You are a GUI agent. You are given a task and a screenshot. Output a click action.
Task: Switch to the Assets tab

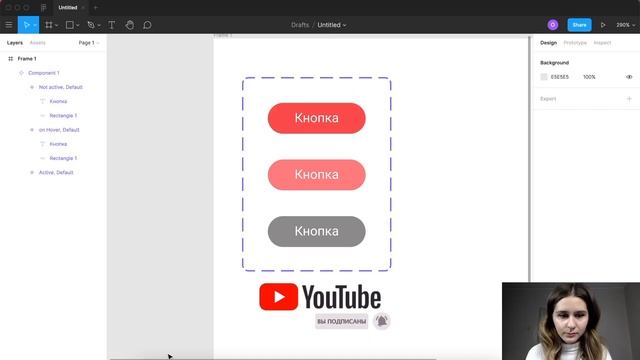[x=38, y=42]
